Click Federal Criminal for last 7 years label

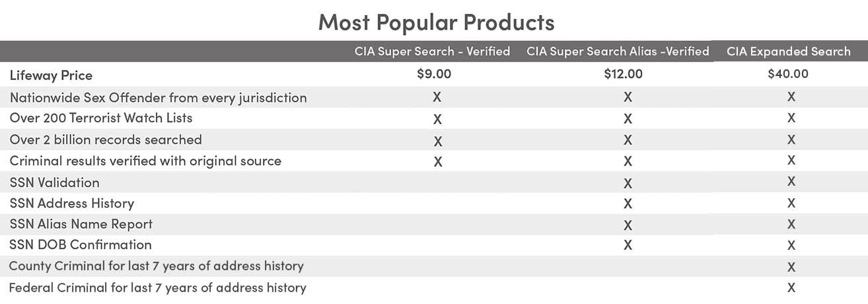tap(157, 287)
